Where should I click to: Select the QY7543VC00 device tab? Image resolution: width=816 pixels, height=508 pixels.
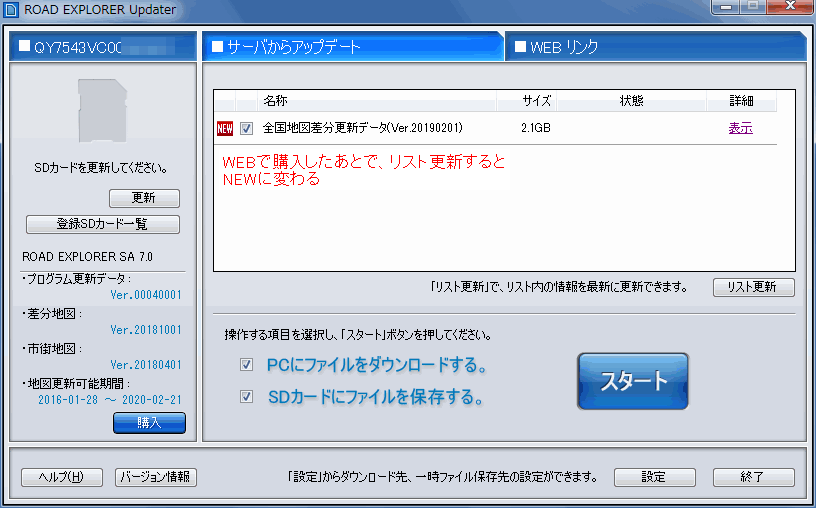coord(103,47)
